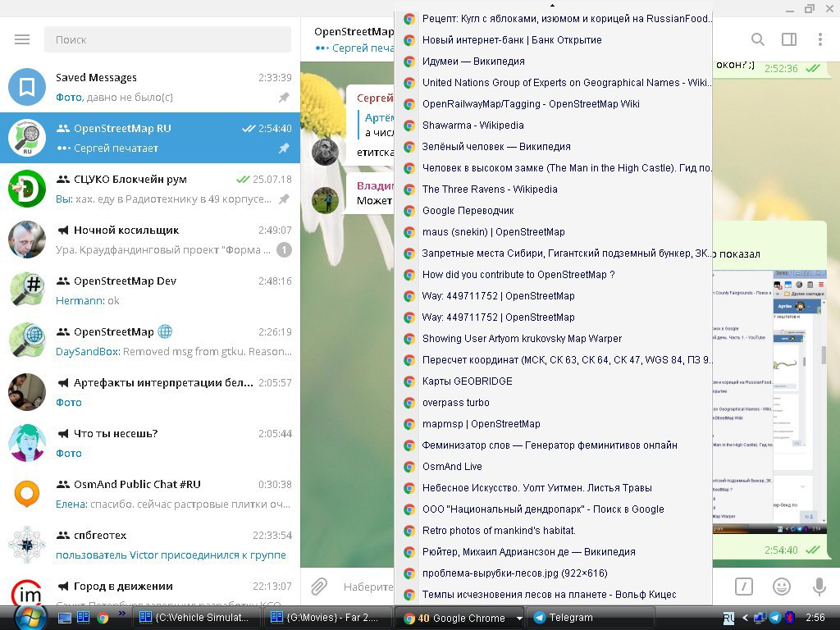Open the Ночной косильщик channel avatar
The height and width of the screenshot is (630, 840).
coord(27,240)
